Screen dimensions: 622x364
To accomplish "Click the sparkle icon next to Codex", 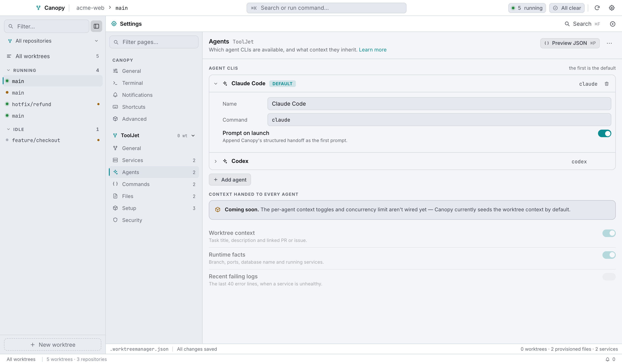I will (225, 161).
